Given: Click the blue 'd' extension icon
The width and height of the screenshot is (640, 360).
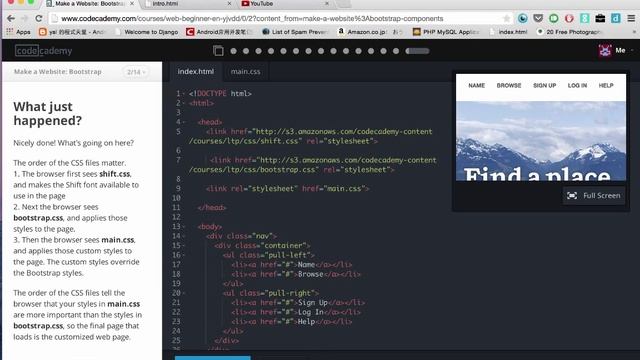Looking at the screenshot, I should coord(616,18).
